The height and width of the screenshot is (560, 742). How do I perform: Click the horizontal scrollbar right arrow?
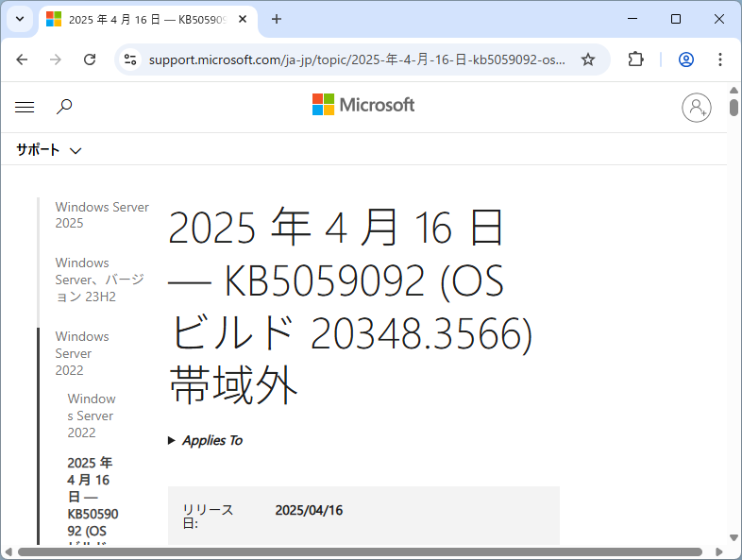(718, 552)
